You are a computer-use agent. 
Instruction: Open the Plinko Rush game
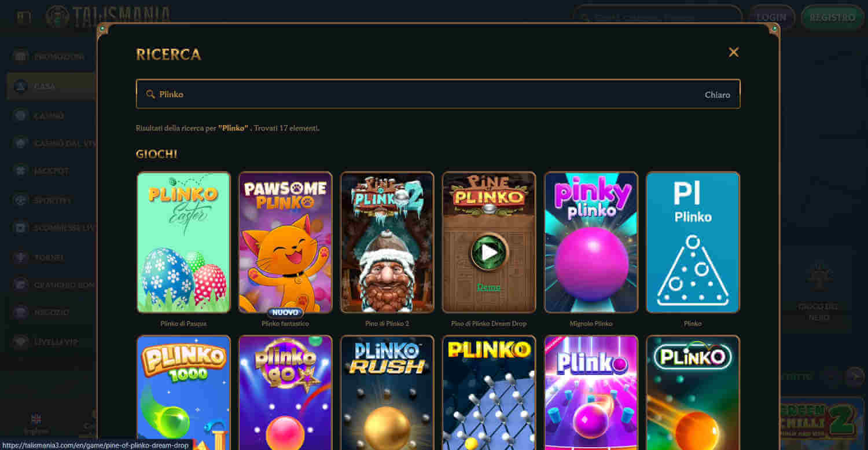pyautogui.click(x=387, y=392)
